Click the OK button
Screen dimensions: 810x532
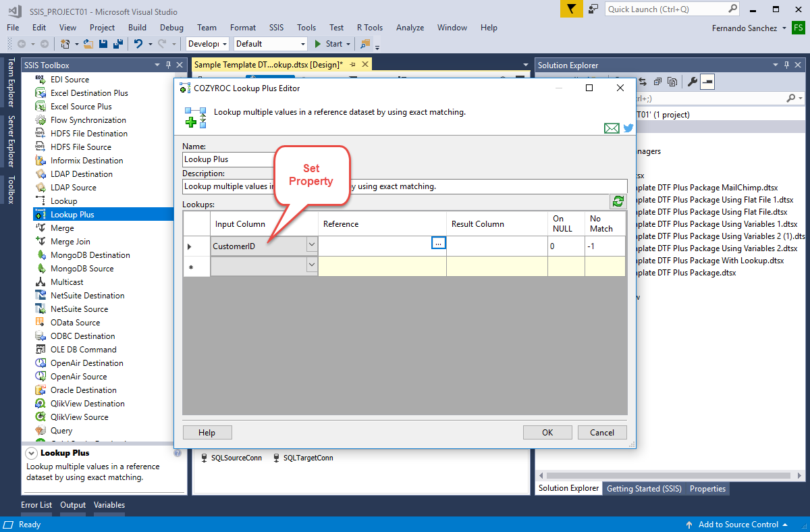pyautogui.click(x=547, y=433)
